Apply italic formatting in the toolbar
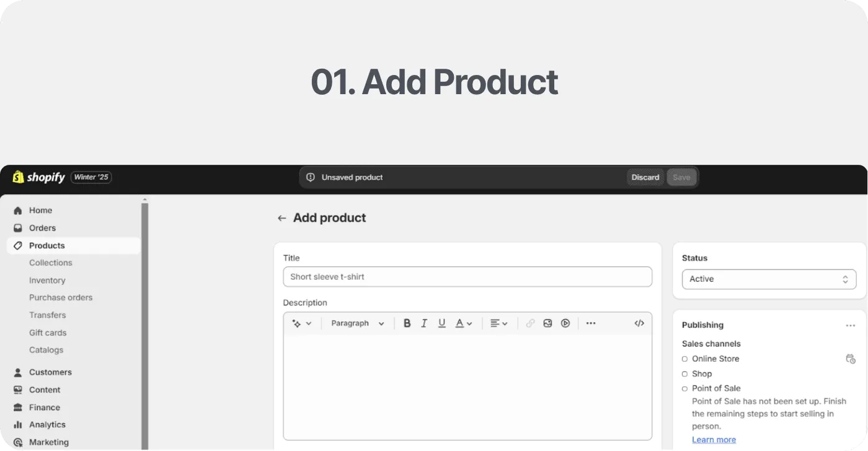Image resolution: width=868 pixels, height=451 pixels. click(424, 323)
